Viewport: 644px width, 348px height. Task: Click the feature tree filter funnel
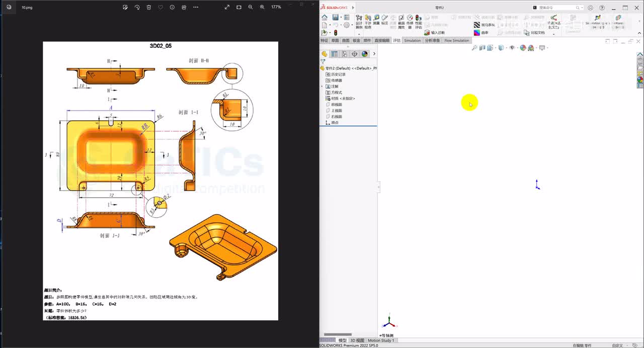(x=323, y=61)
